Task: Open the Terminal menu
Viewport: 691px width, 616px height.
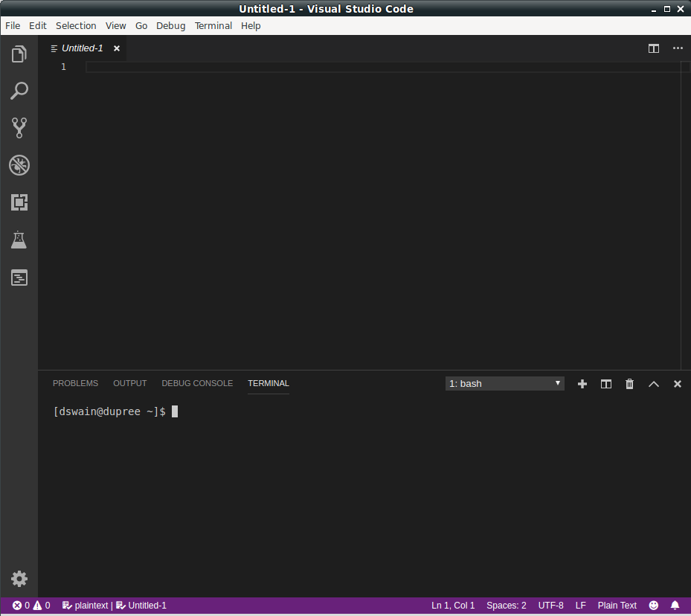Action: (x=213, y=25)
